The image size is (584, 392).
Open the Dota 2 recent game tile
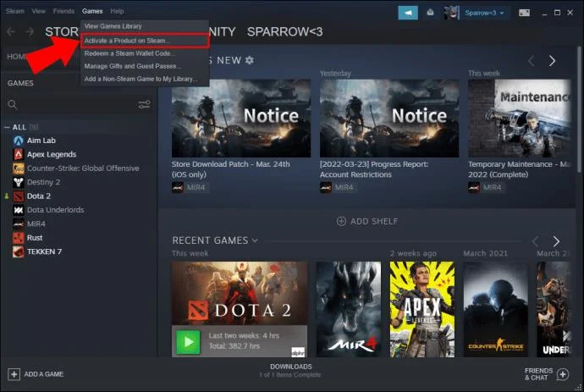coord(240,293)
